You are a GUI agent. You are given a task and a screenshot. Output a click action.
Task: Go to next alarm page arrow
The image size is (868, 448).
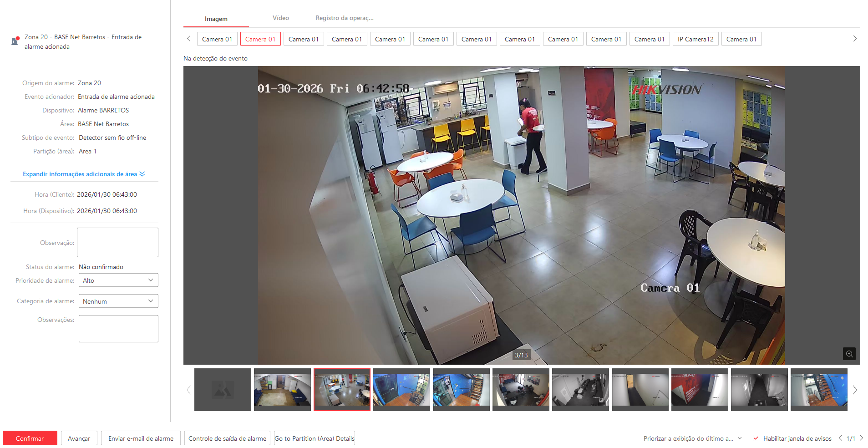(861, 438)
